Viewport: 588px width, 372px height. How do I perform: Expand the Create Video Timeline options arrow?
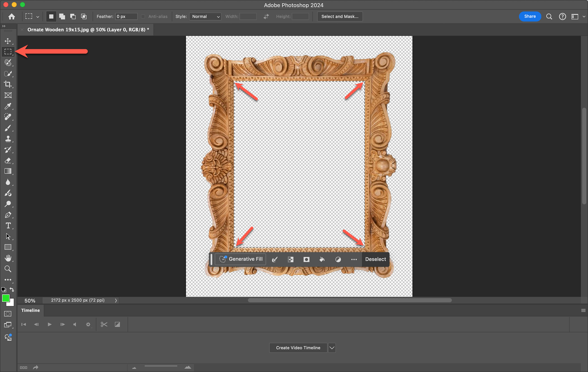pyautogui.click(x=332, y=348)
